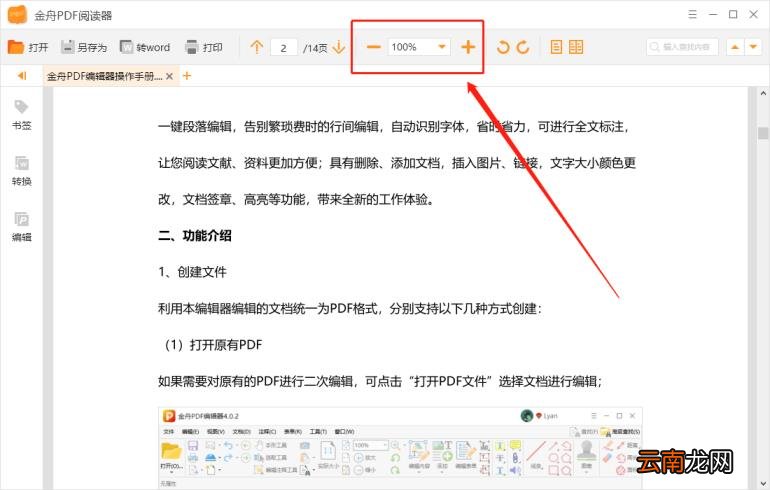Click the search text input box
Image resolution: width=770 pixels, height=490 pixels.
[682, 47]
